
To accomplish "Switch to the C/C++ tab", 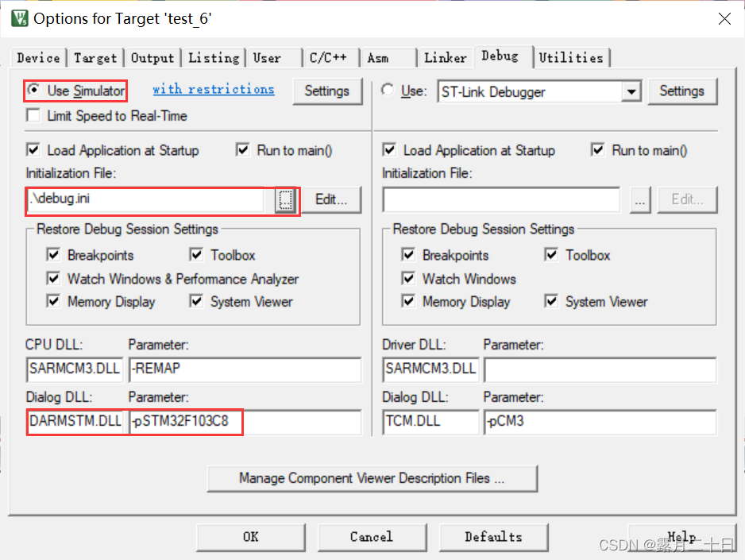I will 330,58.
